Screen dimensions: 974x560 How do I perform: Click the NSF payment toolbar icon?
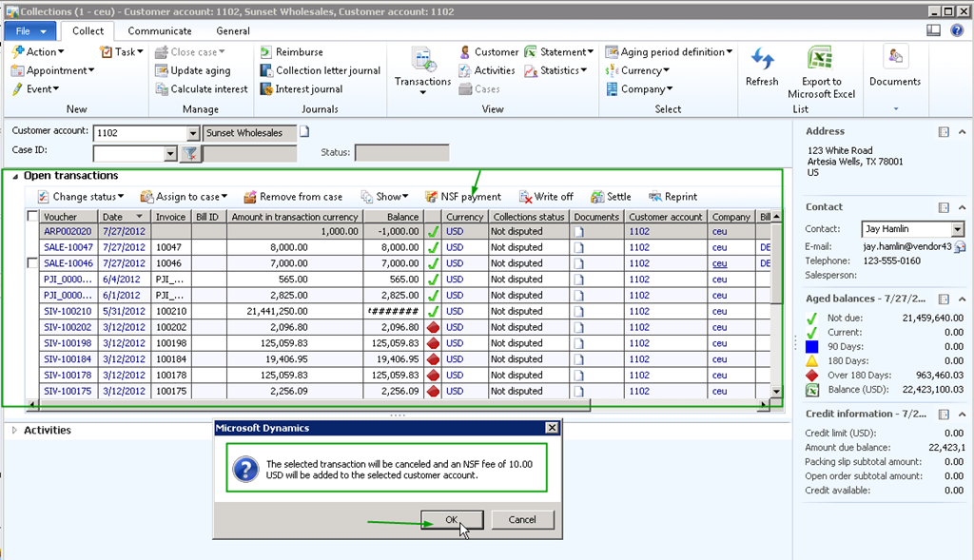pos(432,197)
